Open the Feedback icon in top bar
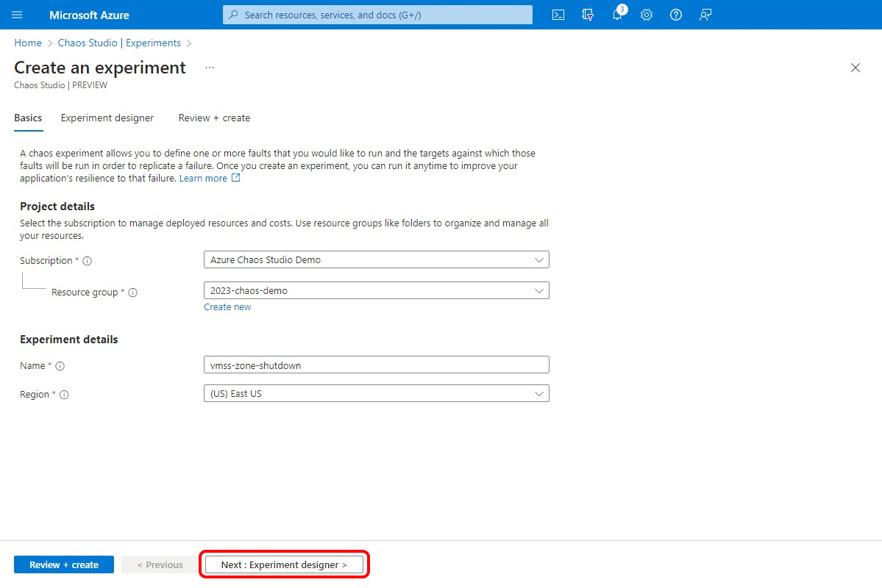 tap(705, 15)
